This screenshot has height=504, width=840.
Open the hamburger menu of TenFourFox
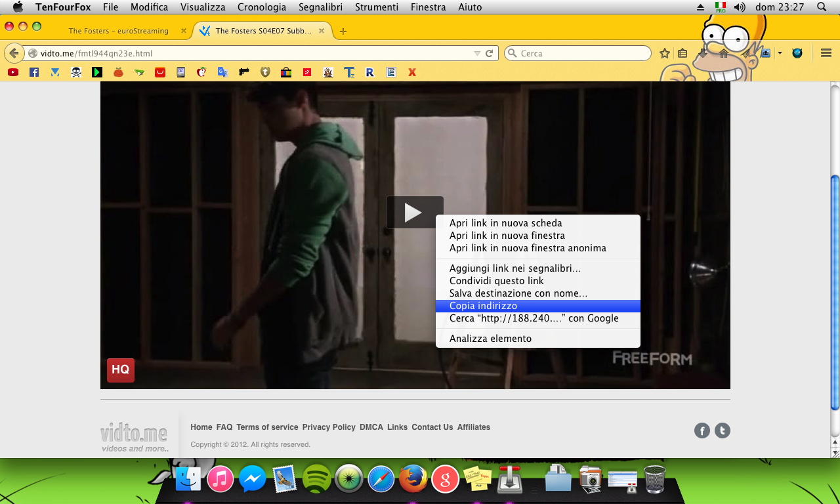click(826, 53)
